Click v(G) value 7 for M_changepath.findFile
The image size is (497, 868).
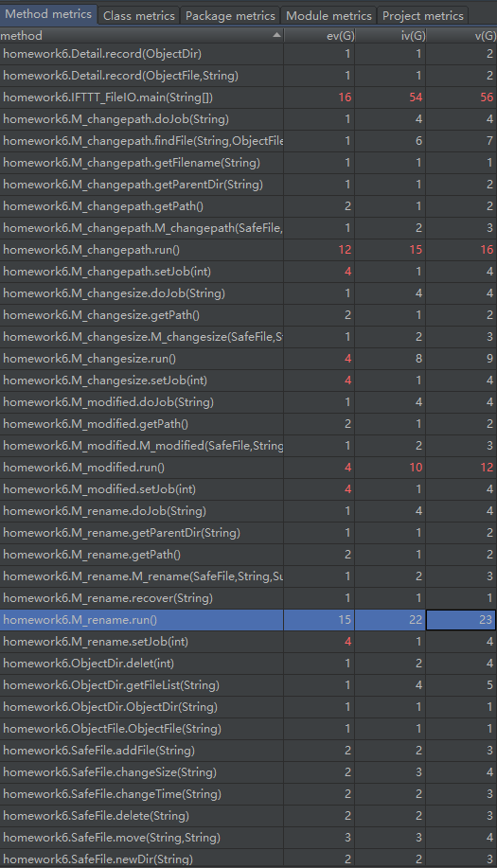pos(489,141)
